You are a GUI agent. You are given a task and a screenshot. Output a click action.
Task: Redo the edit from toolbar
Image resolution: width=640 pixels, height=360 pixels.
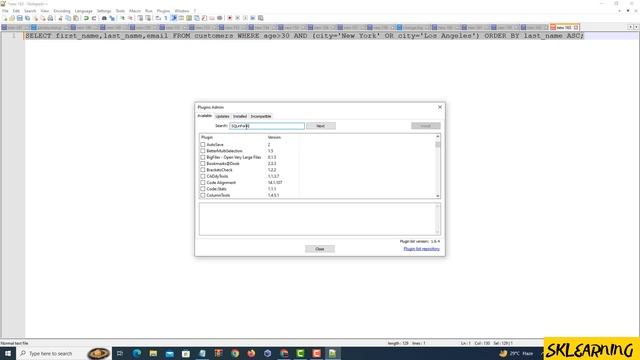(x=93, y=18)
